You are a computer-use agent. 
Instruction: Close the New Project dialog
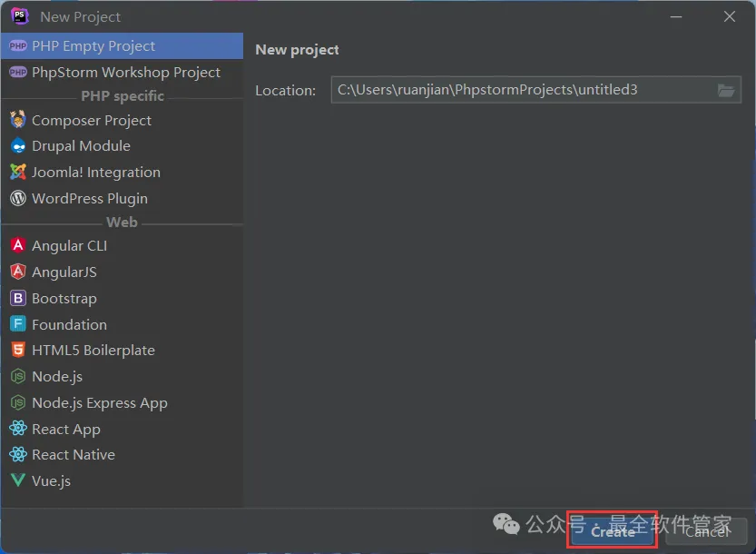click(x=730, y=16)
